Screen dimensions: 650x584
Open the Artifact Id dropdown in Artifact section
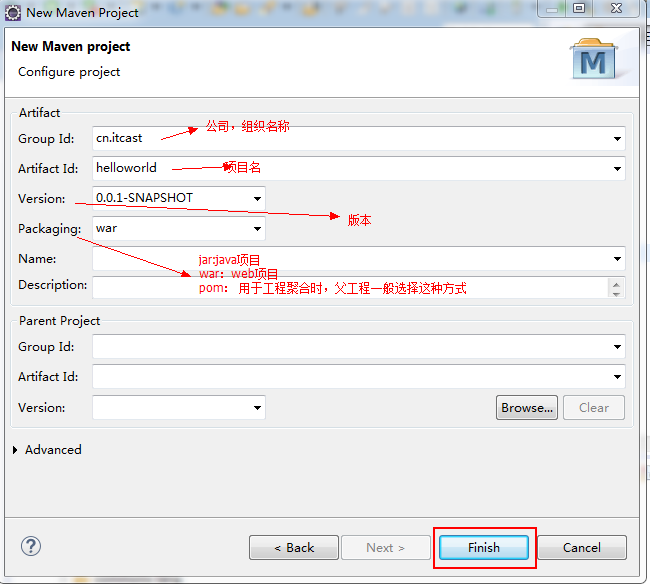click(x=617, y=169)
